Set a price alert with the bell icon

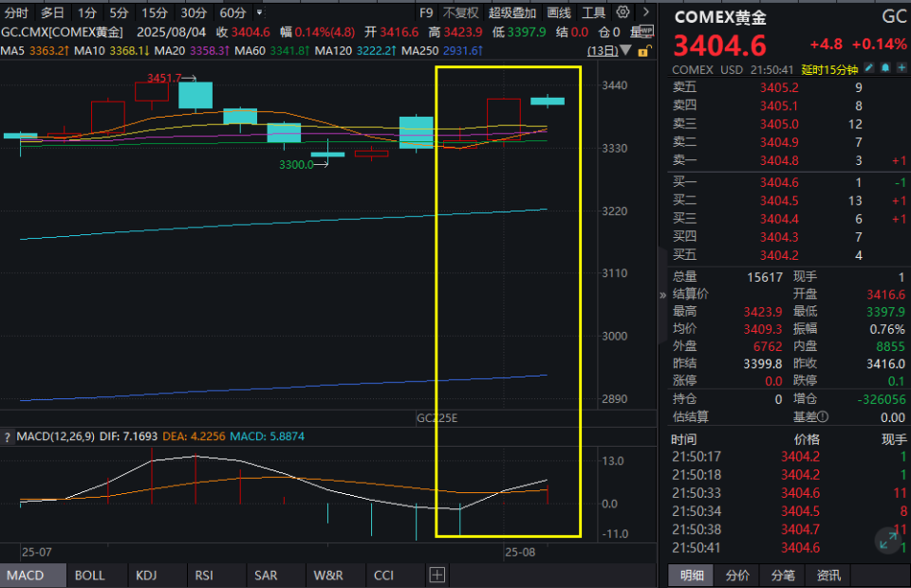click(884, 68)
